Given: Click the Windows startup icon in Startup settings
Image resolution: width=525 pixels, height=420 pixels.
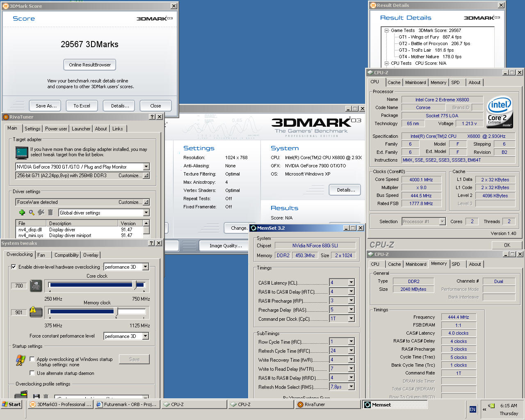Looking at the screenshot, I should [x=21, y=361].
